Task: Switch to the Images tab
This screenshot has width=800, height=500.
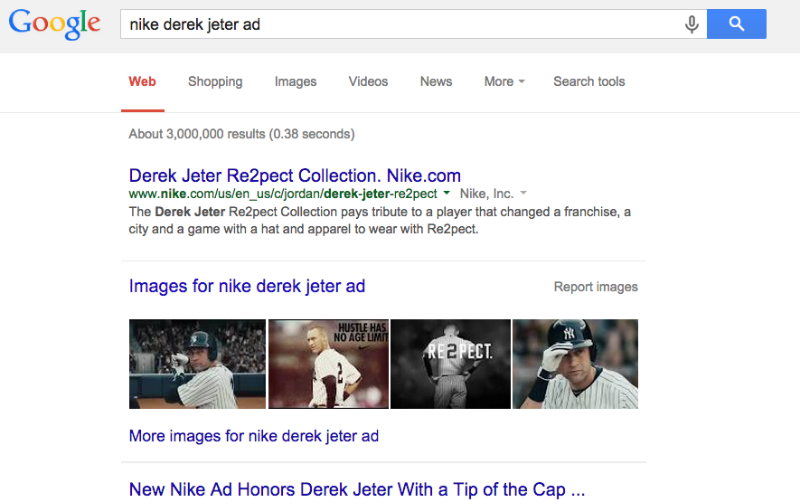Action: [x=295, y=82]
